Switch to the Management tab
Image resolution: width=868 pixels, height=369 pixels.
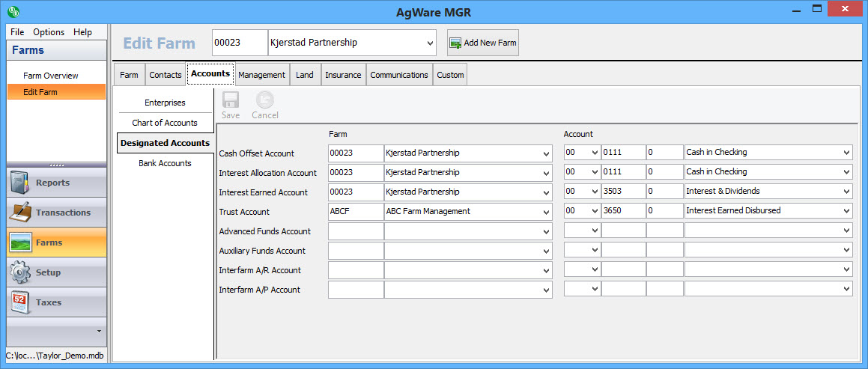coord(261,75)
